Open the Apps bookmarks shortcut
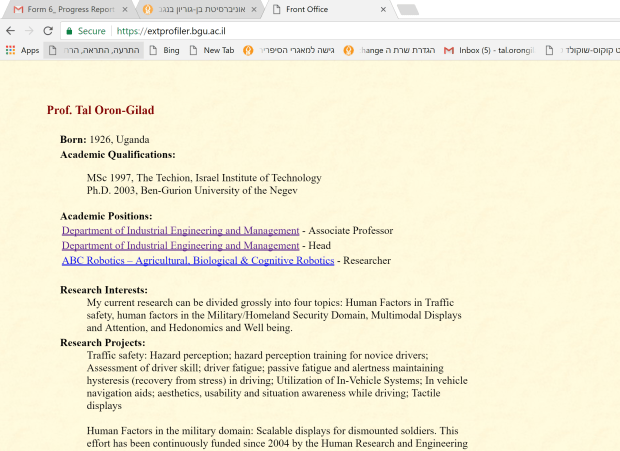This screenshot has width=620, height=451. coord(22,50)
